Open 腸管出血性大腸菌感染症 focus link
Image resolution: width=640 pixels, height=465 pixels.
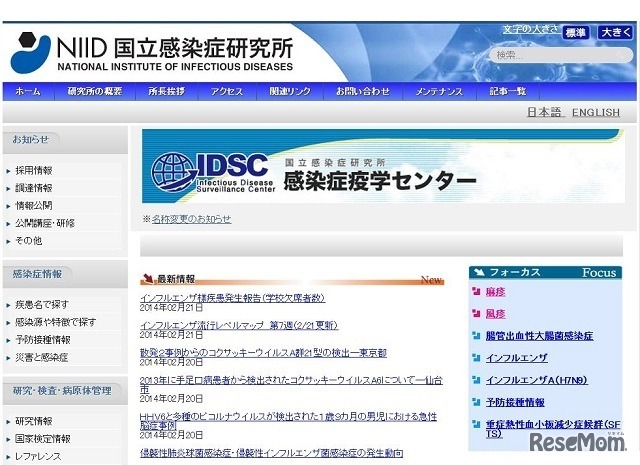(x=539, y=336)
